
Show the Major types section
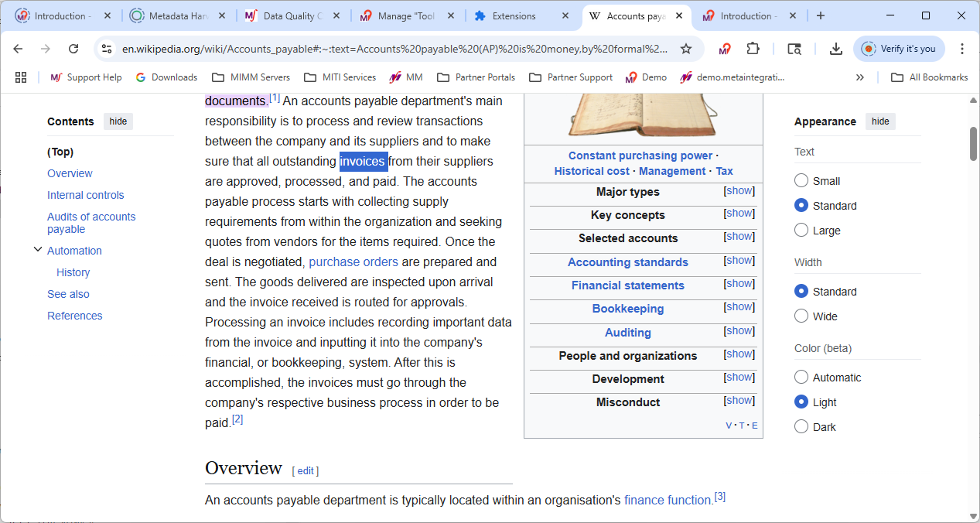pyautogui.click(x=739, y=191)
